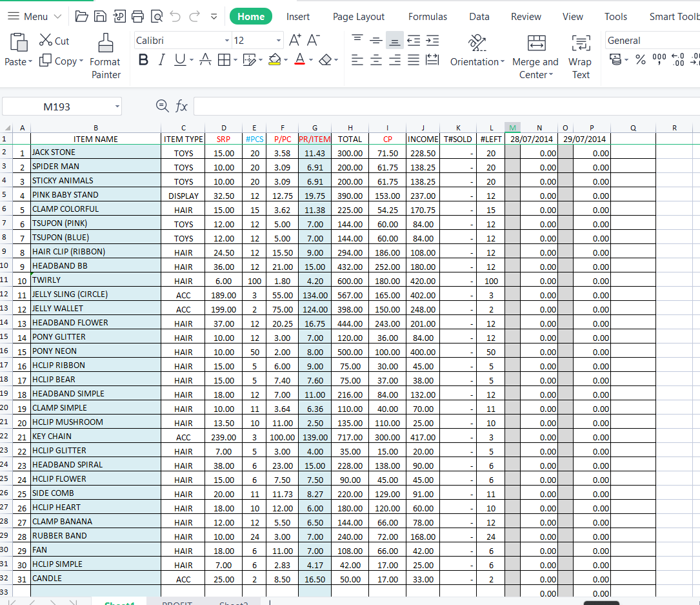Image resolution: width=700 pixels, height=605 pixels.
Task: Open the View tab
Action: pyautogui.click(x=572, y=17)
